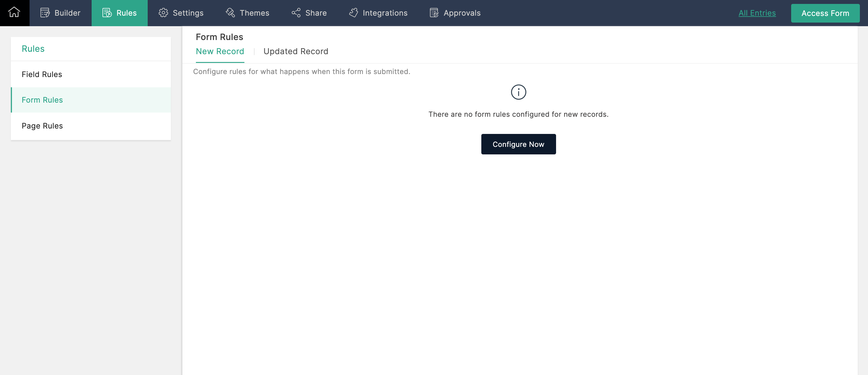
Task: Go to Integrations menu label
Action: pyautogui.click(x=385, y=13)
